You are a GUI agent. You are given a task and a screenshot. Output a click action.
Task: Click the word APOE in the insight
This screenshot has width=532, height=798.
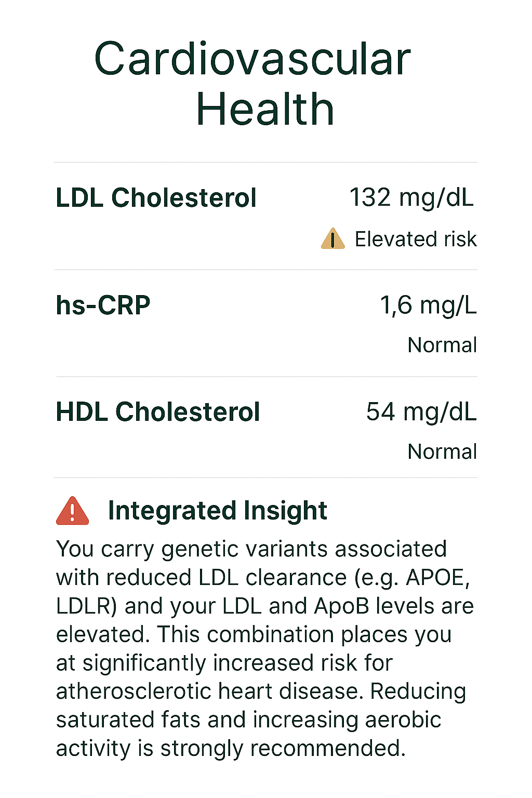click(x=435, y=578)
